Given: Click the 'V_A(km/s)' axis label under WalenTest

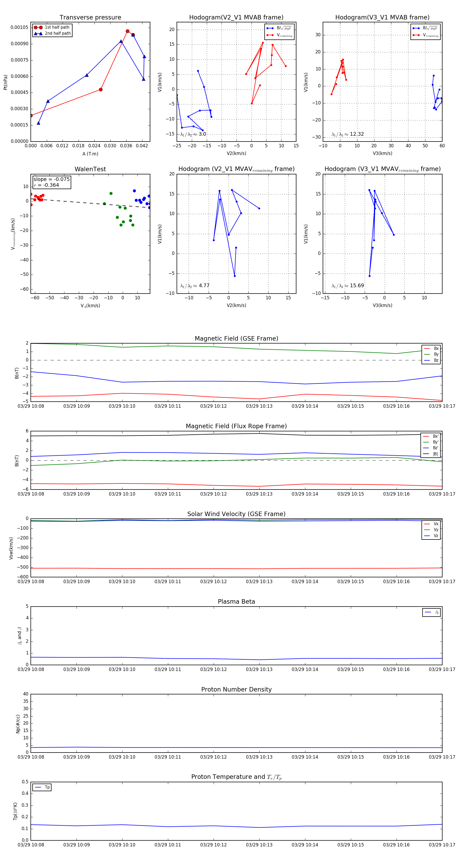Looking at the screenshot, I should 90,306.
